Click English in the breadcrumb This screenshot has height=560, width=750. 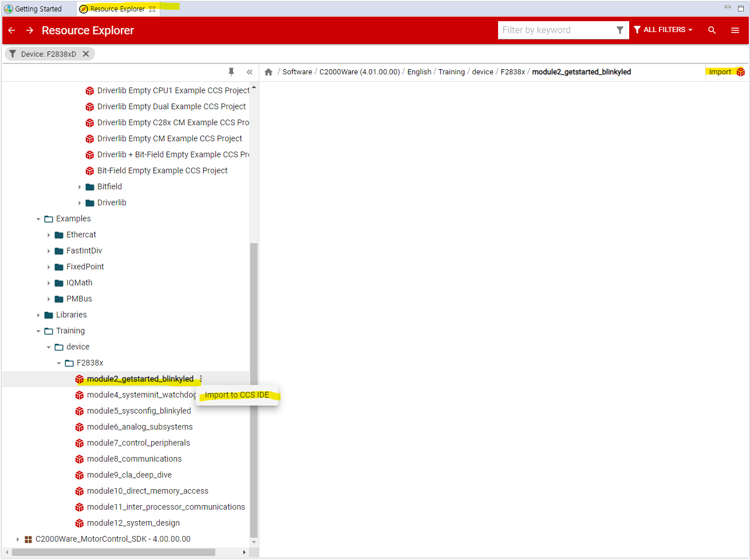pyautogui.click(x=419, y=72)
